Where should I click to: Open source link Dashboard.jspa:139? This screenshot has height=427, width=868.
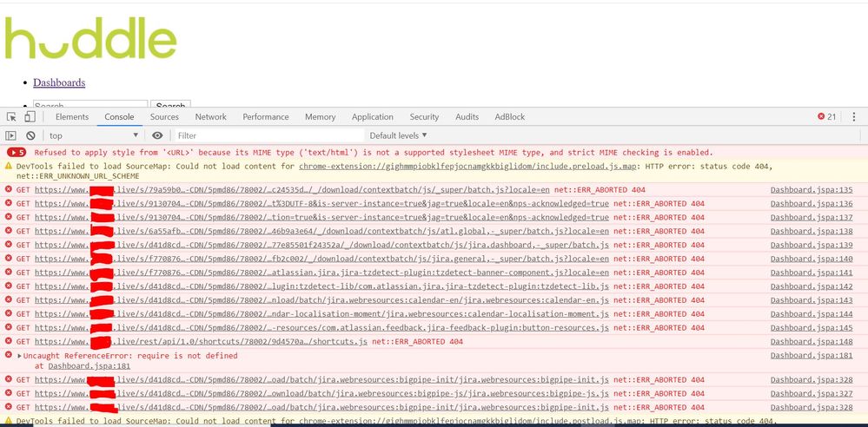pos(812,245)
